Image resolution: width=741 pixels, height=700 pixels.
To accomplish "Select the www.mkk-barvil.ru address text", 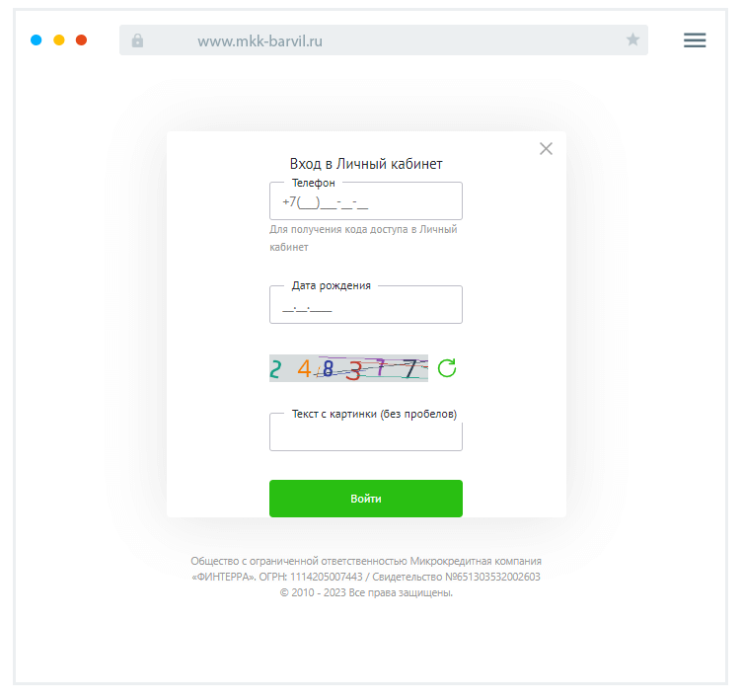I will coord(260,41).
